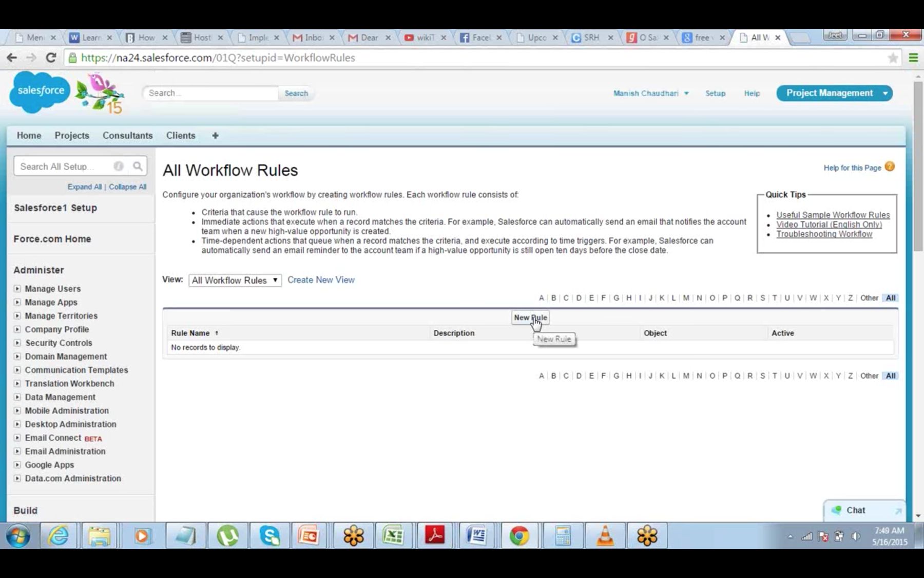Click the setup search magnifier icon

[x=138, y=166]
